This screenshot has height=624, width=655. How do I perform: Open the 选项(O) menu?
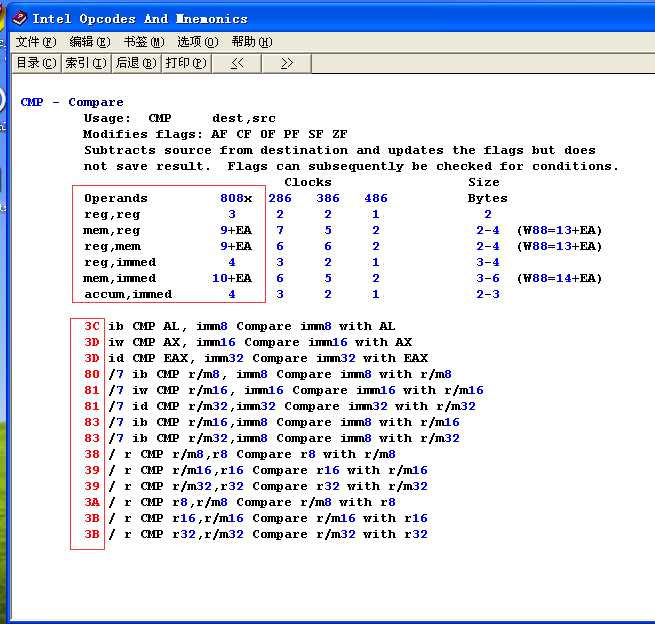point(198,42)
